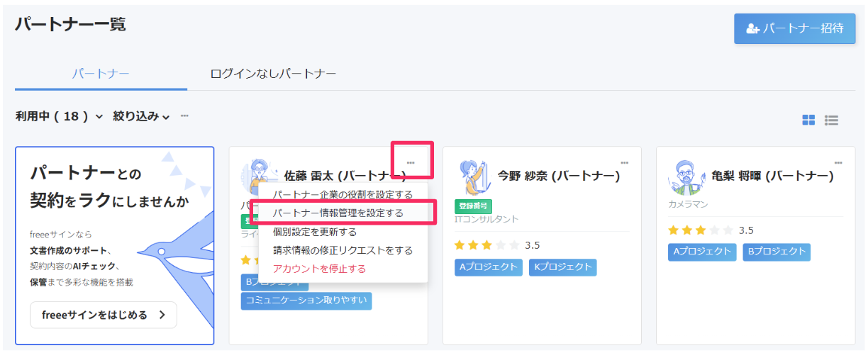
Task: Switch to list view
Action: [x=832, y=120]
